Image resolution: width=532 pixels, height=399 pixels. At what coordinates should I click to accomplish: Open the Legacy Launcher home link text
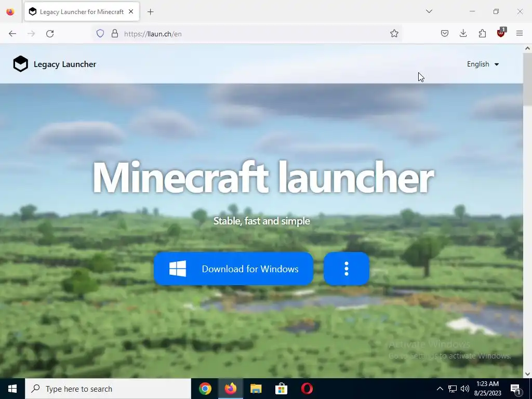point(65,64)
